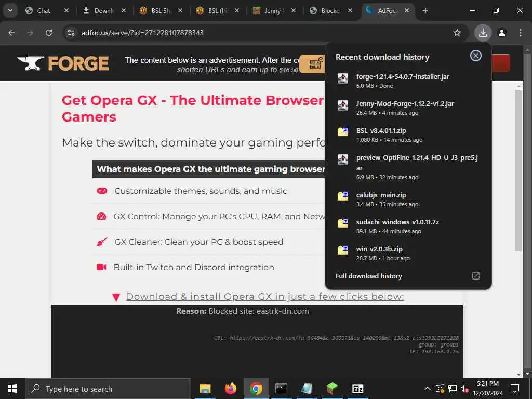This screenshot has height=399, width=532.
Task: Open preview_OptiFine_1.21.4 jar download
Action: click(x=408, y=167)
